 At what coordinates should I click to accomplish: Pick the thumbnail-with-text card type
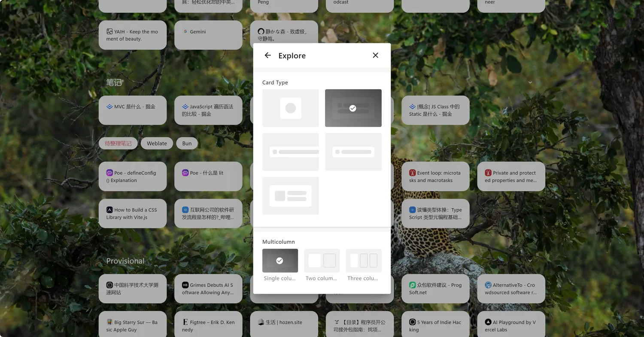click(291, 196)
